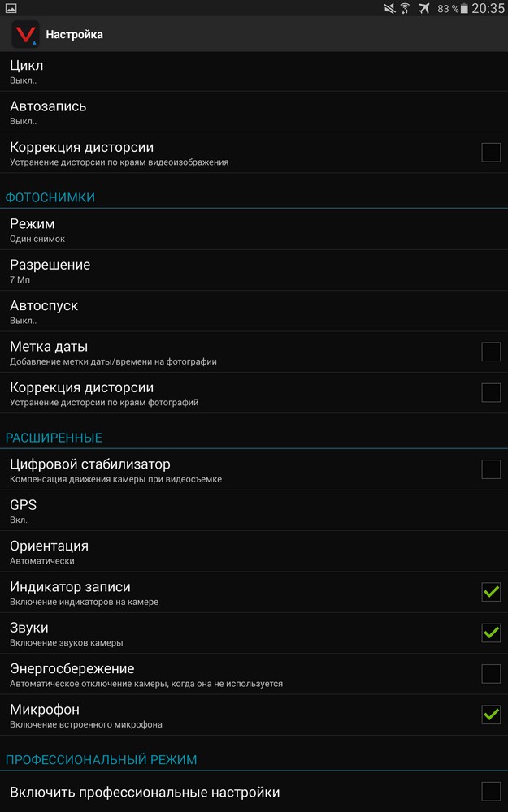This screenshot has width=508, height=812.
Task: Tap the picture notification icon in status bar
Action: coord(11,8)
